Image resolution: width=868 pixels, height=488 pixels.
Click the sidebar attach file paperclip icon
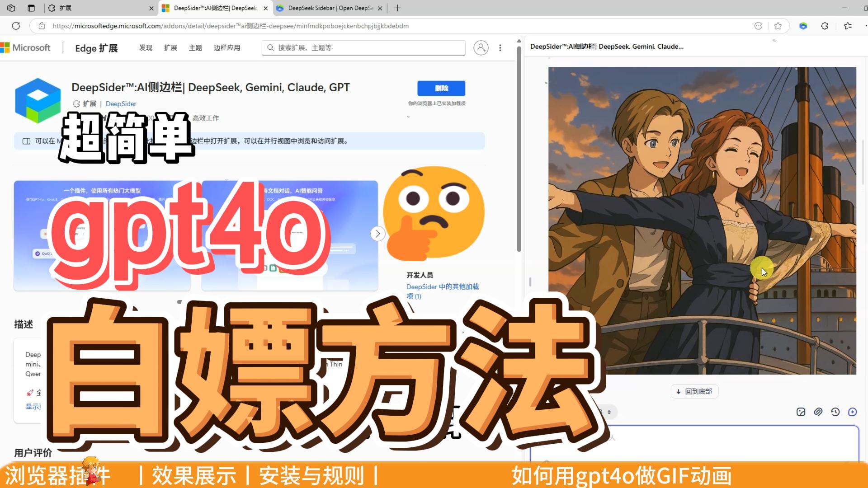[x=818, y=412]
